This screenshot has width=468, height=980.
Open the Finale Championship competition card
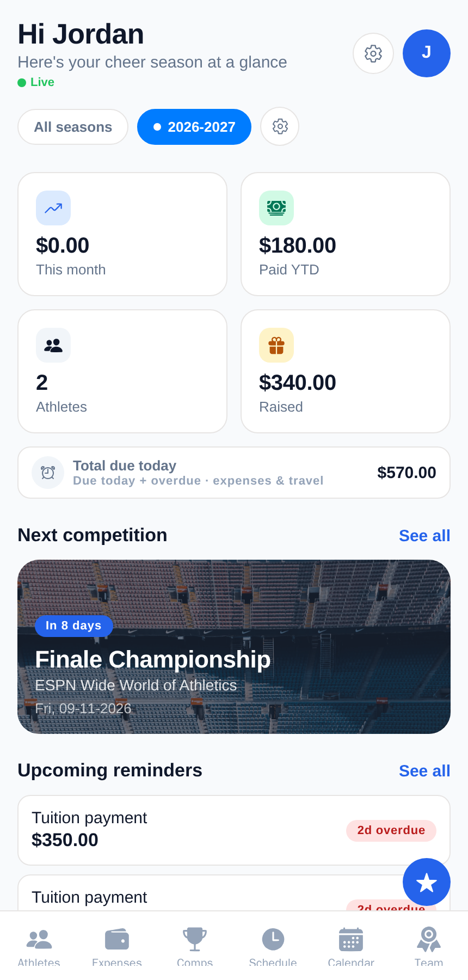point(234,647)
